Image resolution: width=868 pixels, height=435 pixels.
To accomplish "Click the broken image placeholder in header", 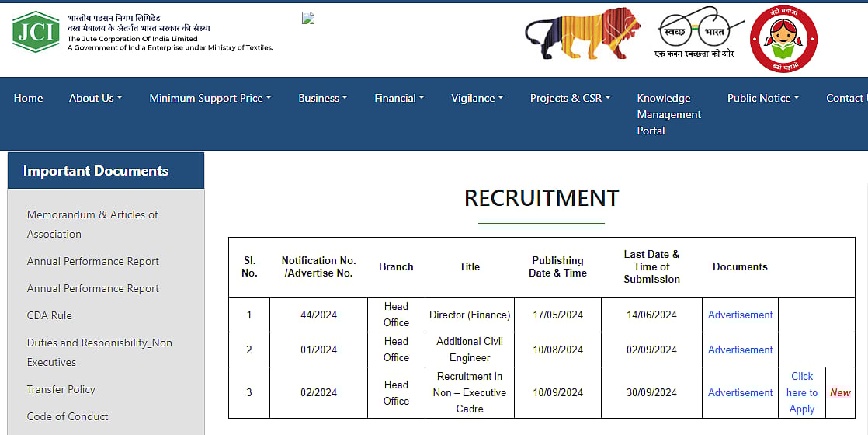I will click(308, 19).
